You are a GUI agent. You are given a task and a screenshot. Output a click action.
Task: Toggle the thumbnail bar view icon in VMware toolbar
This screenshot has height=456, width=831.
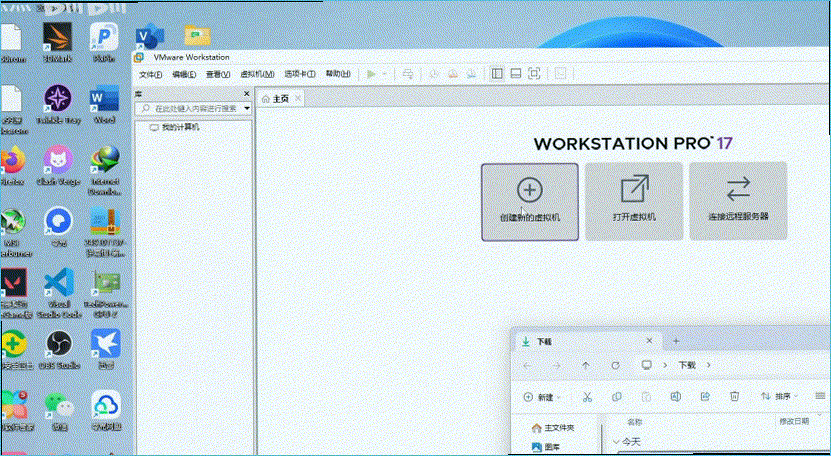pyautogui.click(x=516, y=74)
